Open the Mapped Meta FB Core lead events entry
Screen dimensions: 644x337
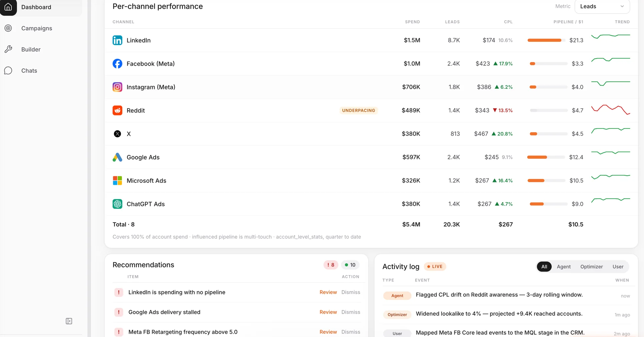click(500, 333)
